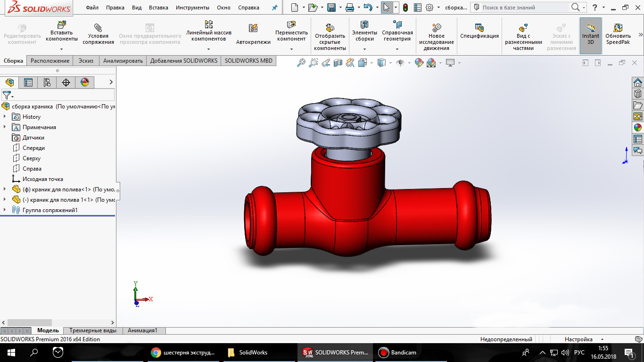644x362 pixels.
Task: Open DimXpertManager crosshair tab icon
Action: pyautogui.click(x=66, y=82)
